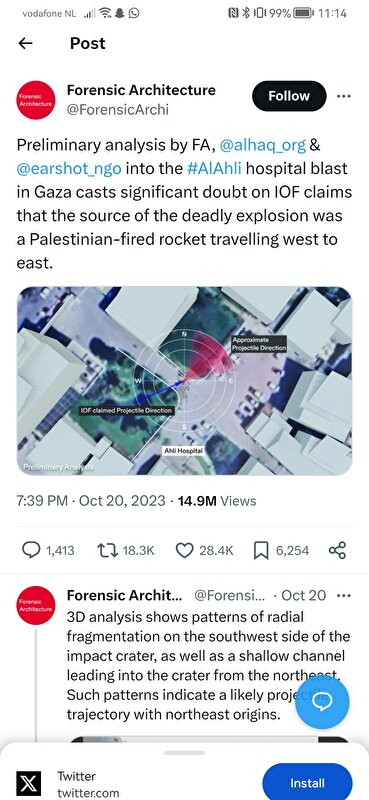
Task: Tap the reply's Forensic Architecture red avatar
Action: pos(36,605)
